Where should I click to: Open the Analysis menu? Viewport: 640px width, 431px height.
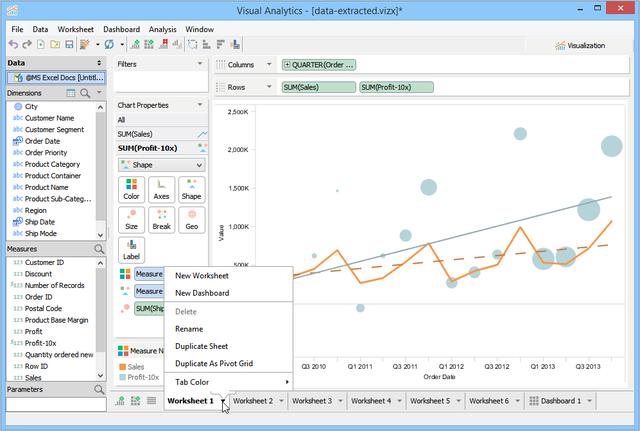coord(162,30)
